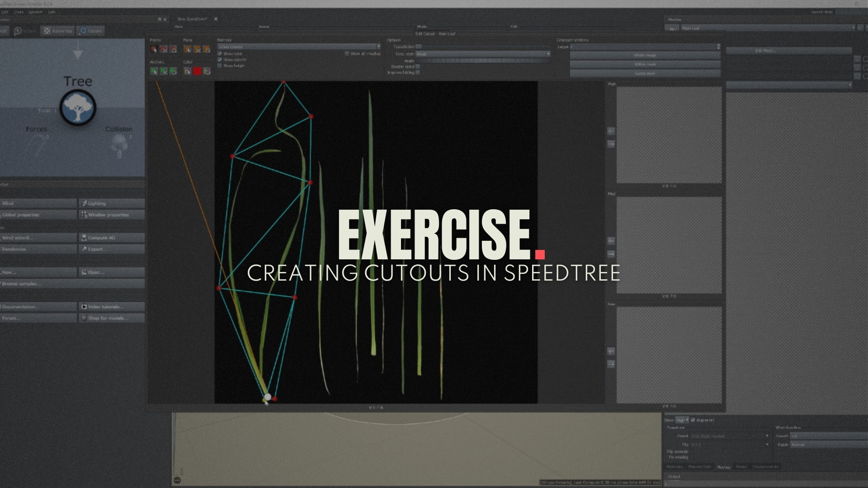Click the Tree generator node icon

click(78, 108)
